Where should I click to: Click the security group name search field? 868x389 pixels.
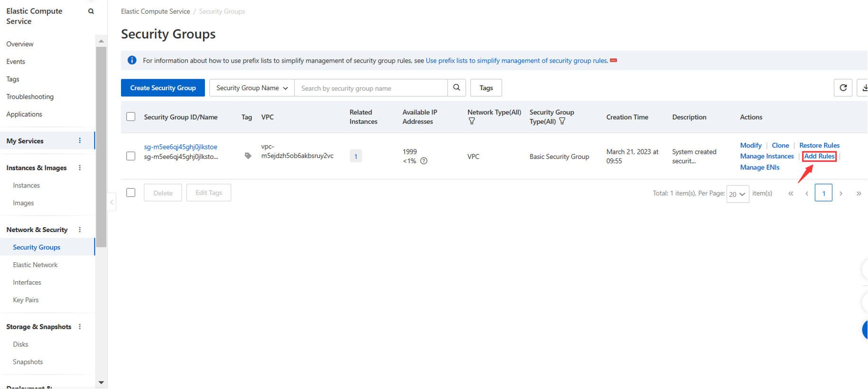371,88
